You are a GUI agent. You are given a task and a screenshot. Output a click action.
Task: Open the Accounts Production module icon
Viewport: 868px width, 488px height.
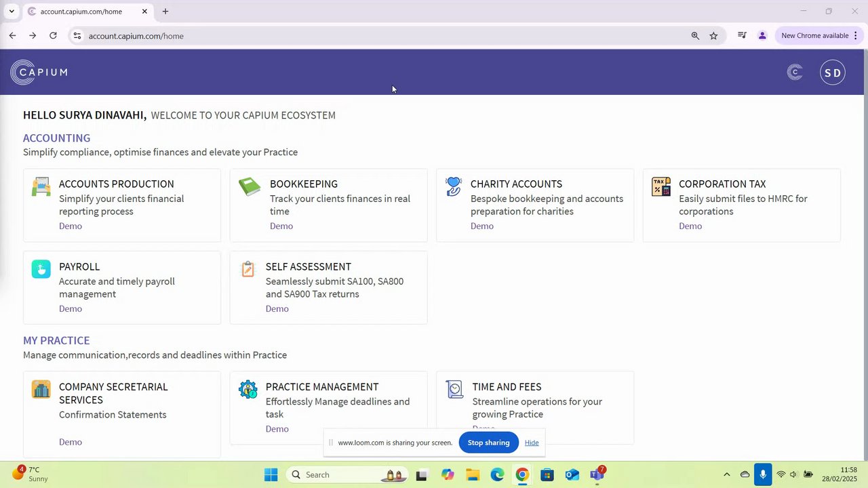(41, 186)
